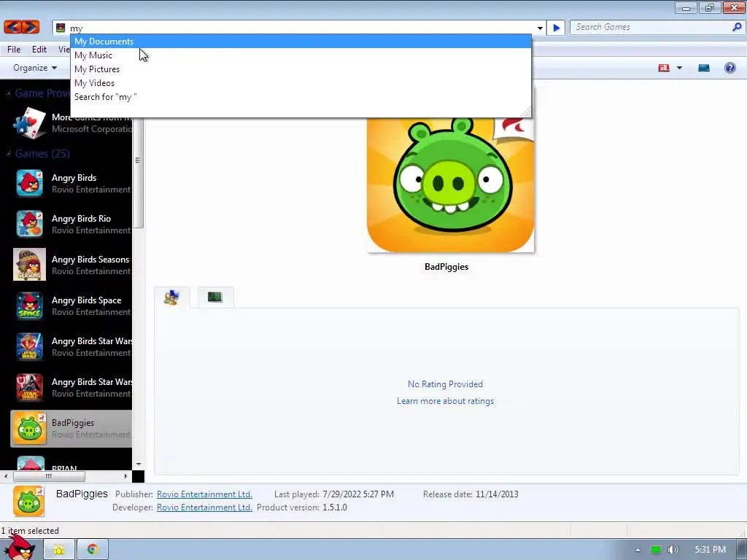
Task: Click the volume speaker tray icon
Action: [x=673, y=550]
